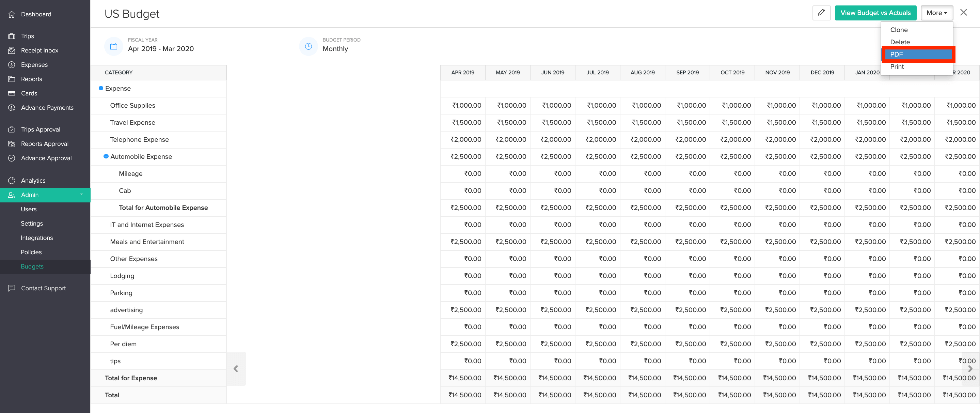Click the Trips suitcase icon

12,36
